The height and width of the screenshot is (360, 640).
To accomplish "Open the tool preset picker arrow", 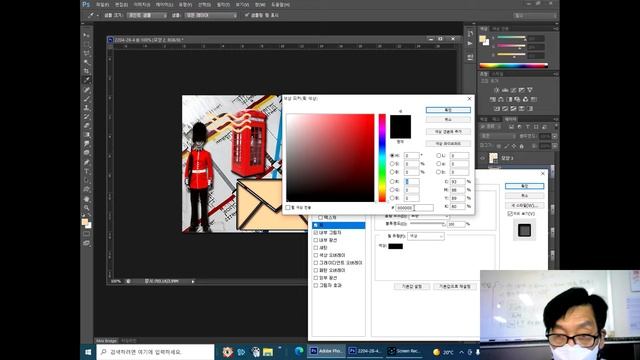I will click(98, 16).
